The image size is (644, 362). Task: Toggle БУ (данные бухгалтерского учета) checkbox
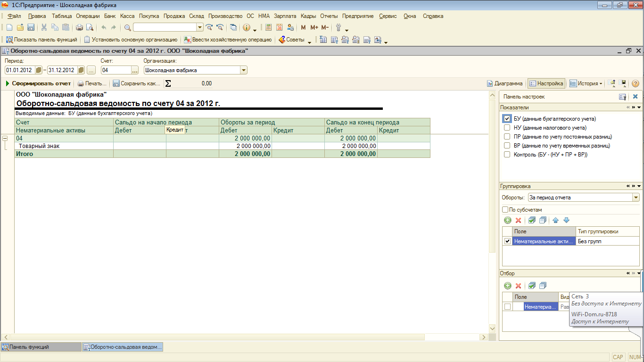(x=507, y=119)
